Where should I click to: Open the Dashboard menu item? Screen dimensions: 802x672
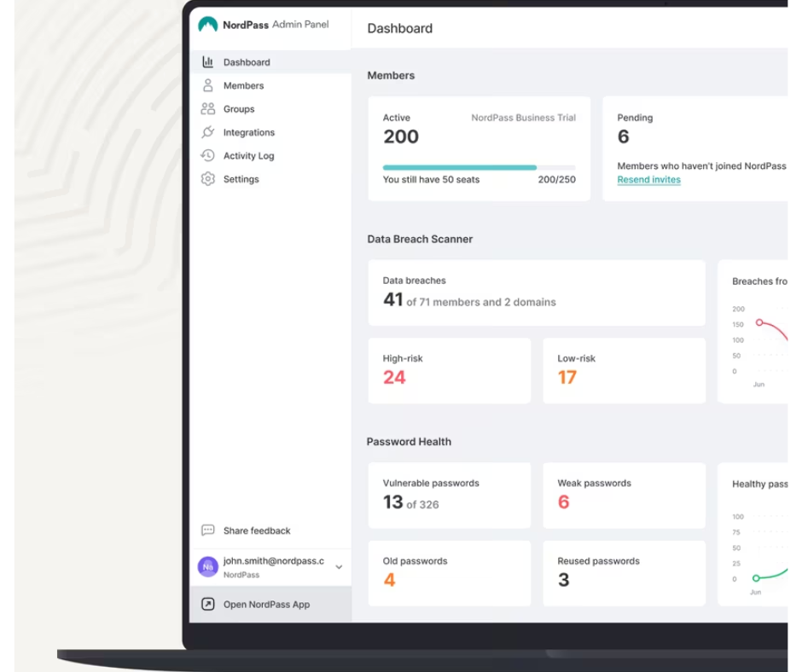coord(270,62)
